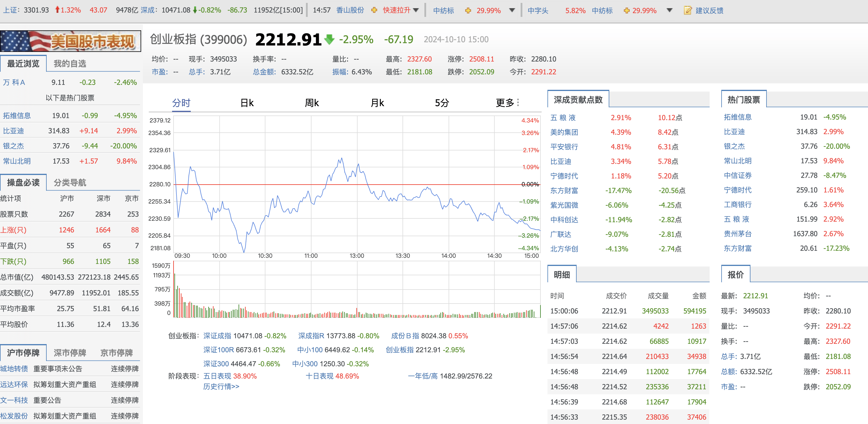868x424 pixels.
Task: Click the red up arrow next to 上证 index
Action: coord(58,10)
